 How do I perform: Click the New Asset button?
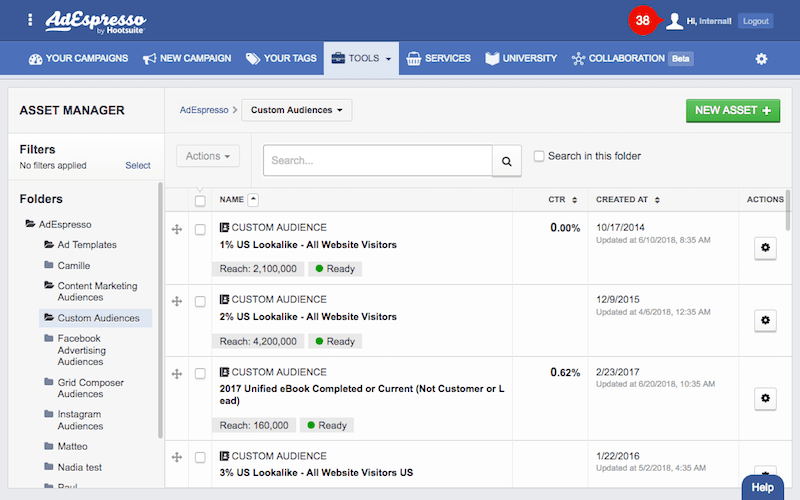coord(733,110)
